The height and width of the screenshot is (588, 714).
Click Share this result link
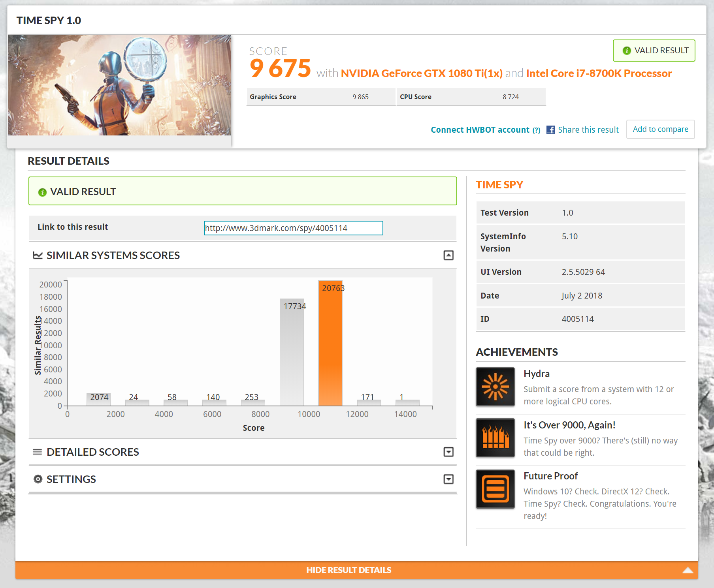coord(588,130)
